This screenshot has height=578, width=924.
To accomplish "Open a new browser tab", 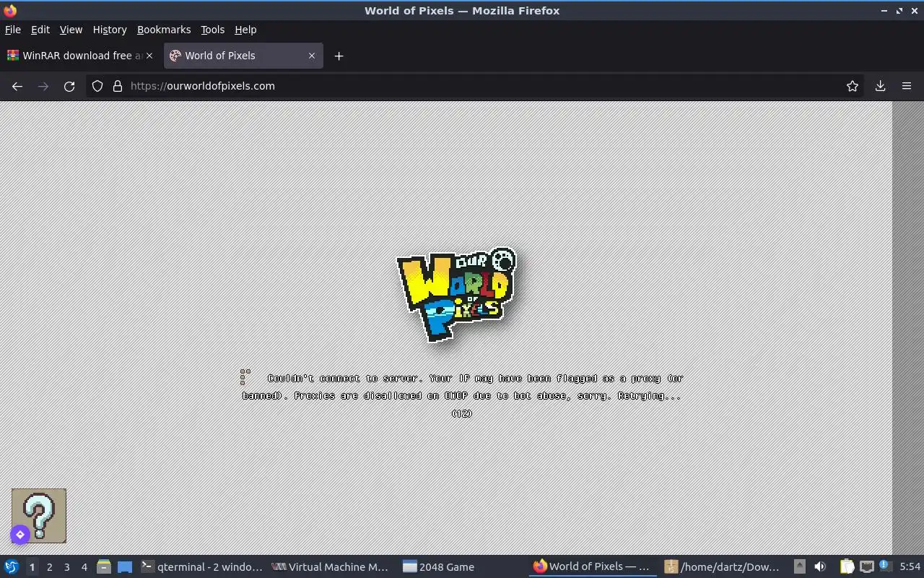I will coord(339,56).
